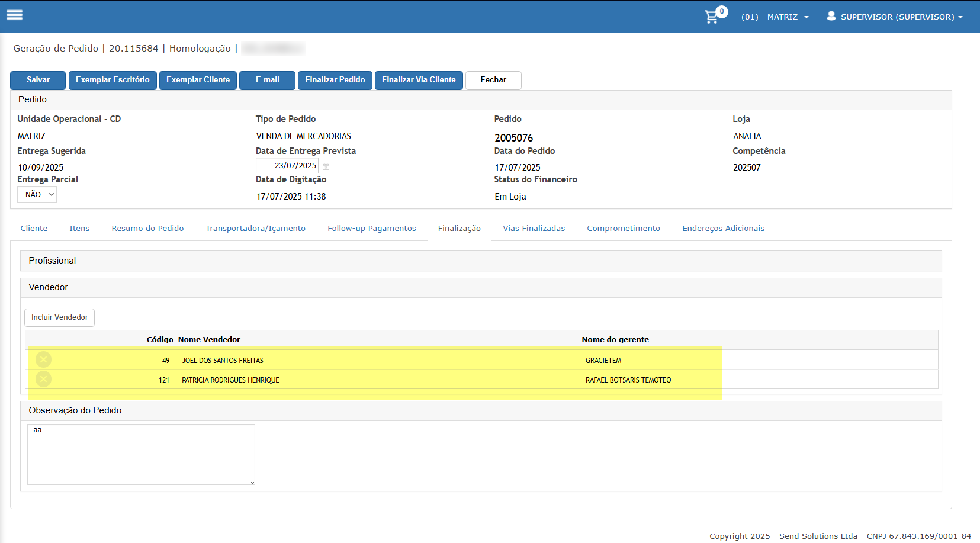Click the Exemplar Escritório button
980x543 pixels.
(113, 80)
